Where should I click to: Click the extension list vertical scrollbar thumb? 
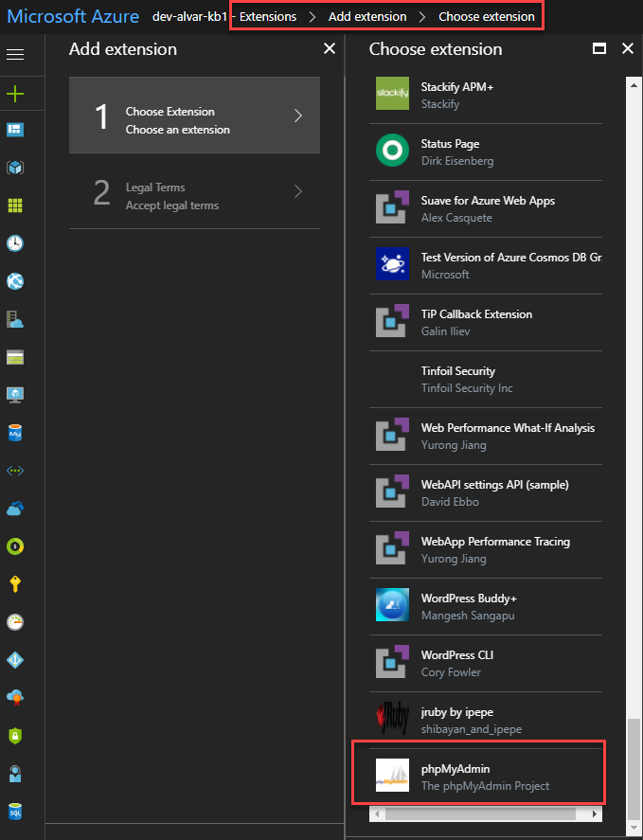634,769
